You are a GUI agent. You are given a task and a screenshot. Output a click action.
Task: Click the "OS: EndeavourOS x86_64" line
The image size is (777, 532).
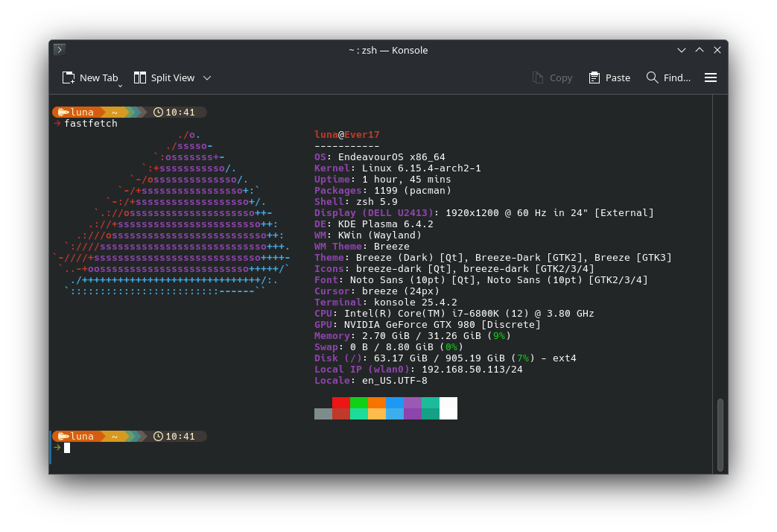[380, 157]
